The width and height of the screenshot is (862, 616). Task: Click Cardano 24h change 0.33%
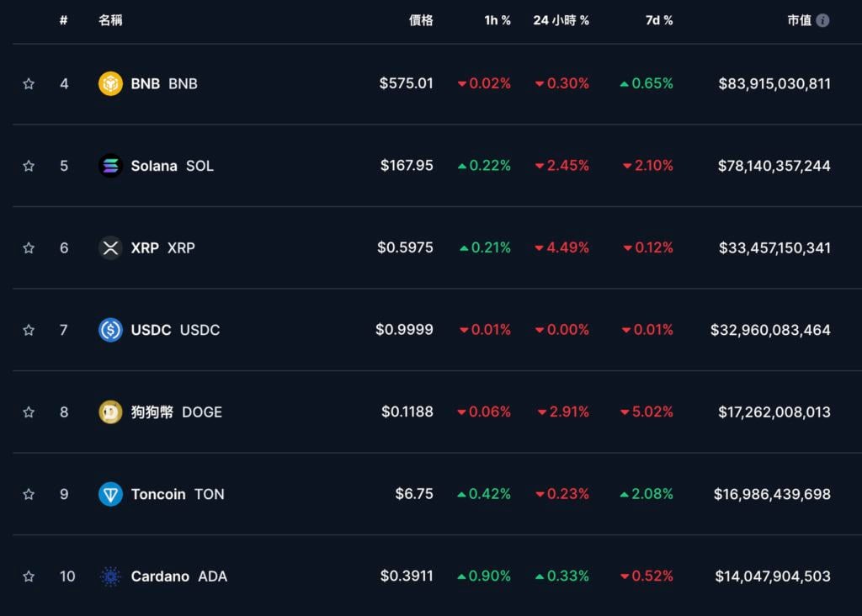point(561,576)
